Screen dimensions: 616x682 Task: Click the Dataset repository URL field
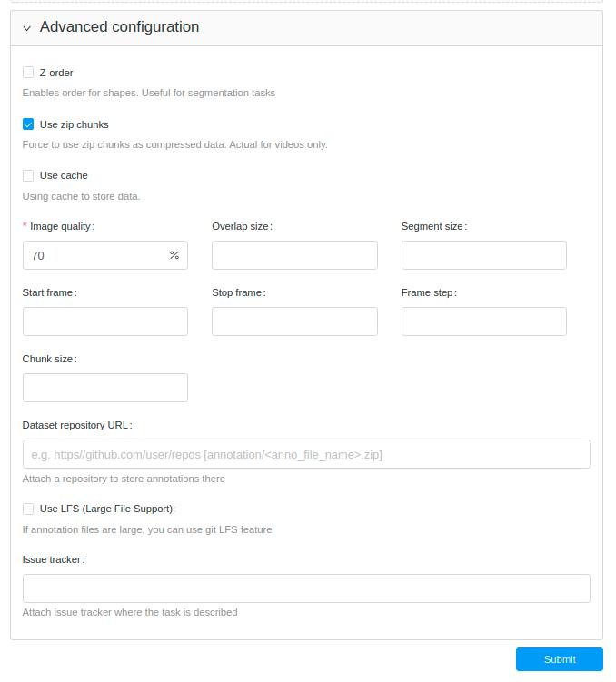(x=306, y=454)
